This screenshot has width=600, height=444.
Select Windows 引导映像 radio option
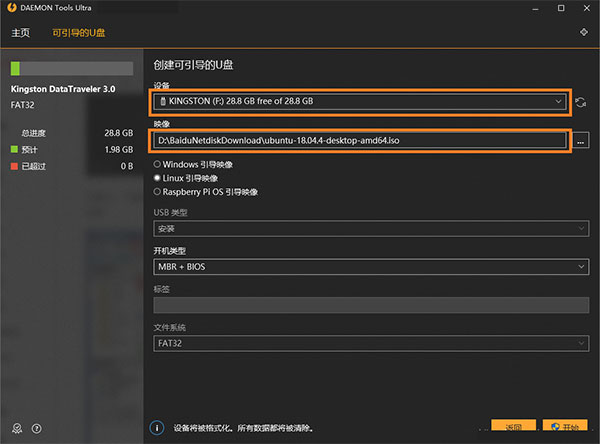(157, 164)
